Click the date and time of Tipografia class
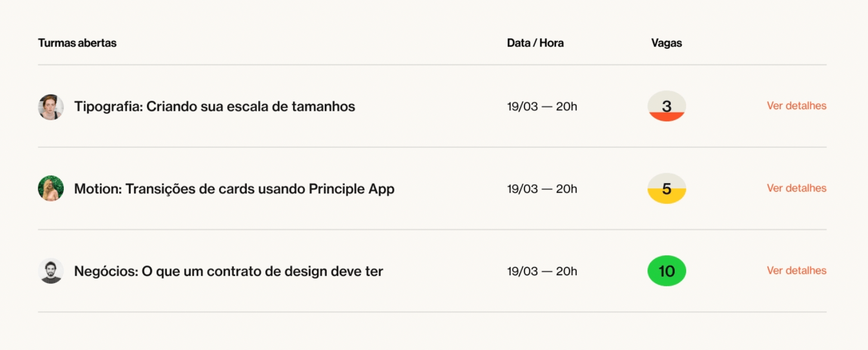The width and height of the screenshot is (868, 350). (542, 106)
